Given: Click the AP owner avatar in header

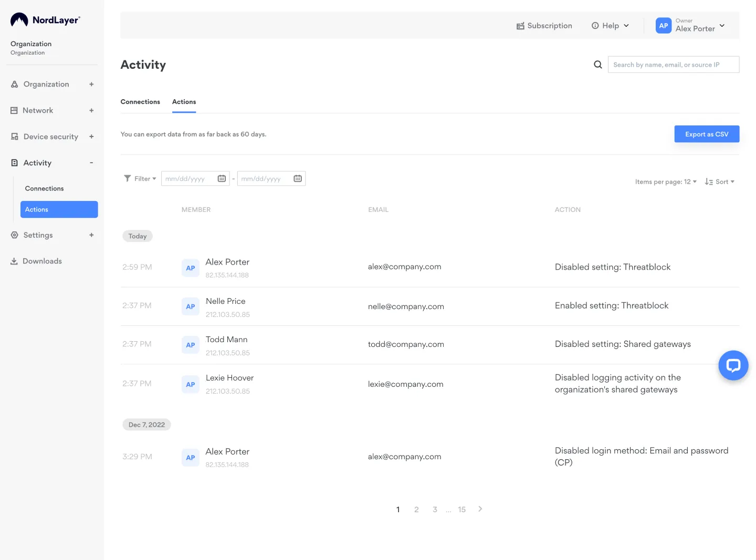Looking at the screenshot, I should tap(664, 25).
